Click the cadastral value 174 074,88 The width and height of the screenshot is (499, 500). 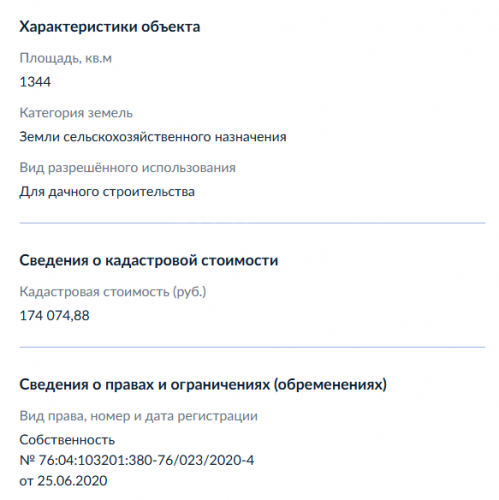pos(54,316)
